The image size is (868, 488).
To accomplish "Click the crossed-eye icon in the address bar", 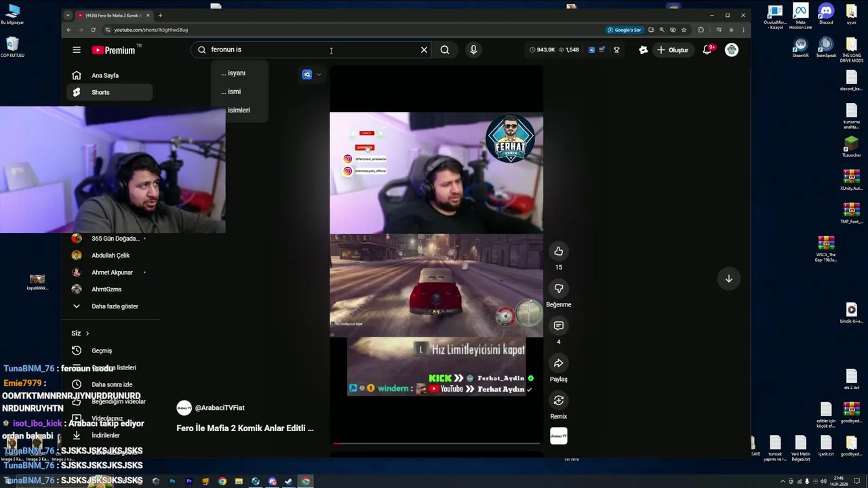I will 673,30.
